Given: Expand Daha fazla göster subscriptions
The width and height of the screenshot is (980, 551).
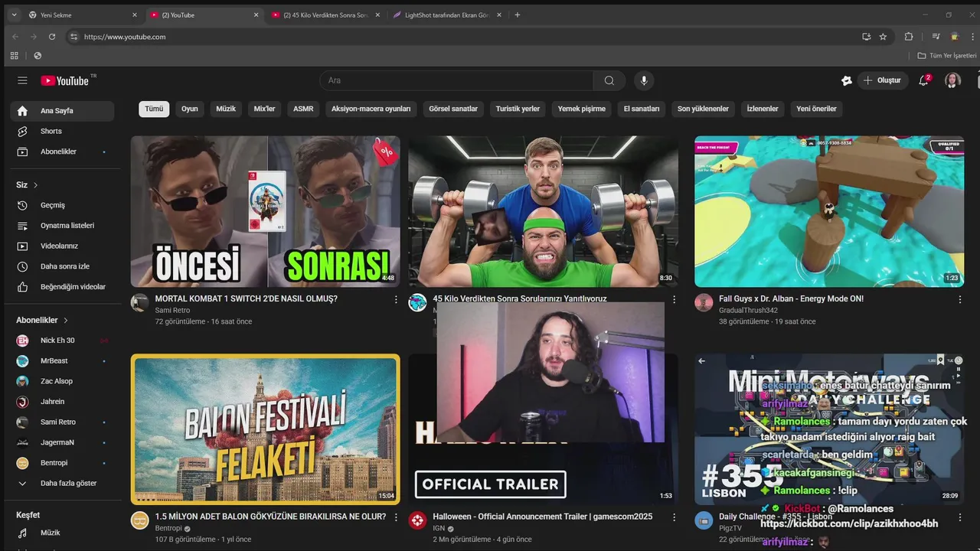Looking at the screenshot, I should point(62,484).
